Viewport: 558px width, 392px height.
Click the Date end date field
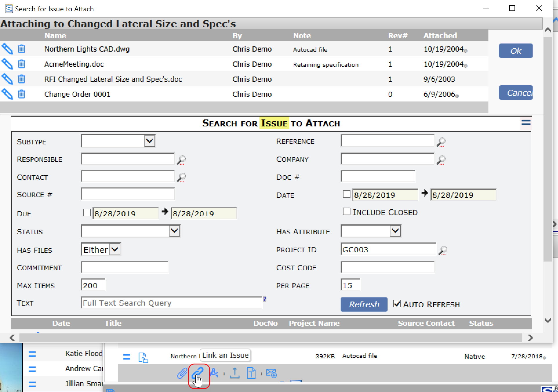coord(463,195)
